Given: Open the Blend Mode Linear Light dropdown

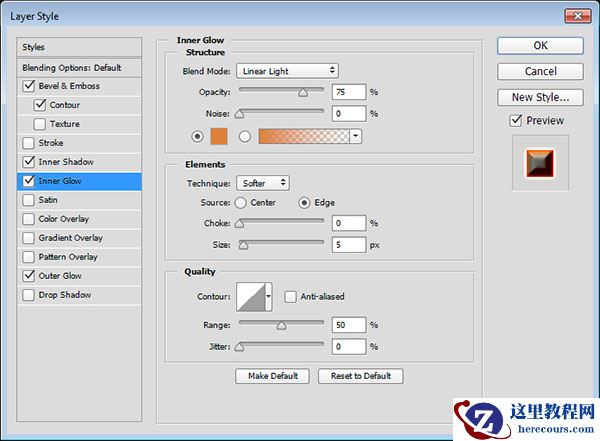Looking at the screenshot, I should coord(287,71).
